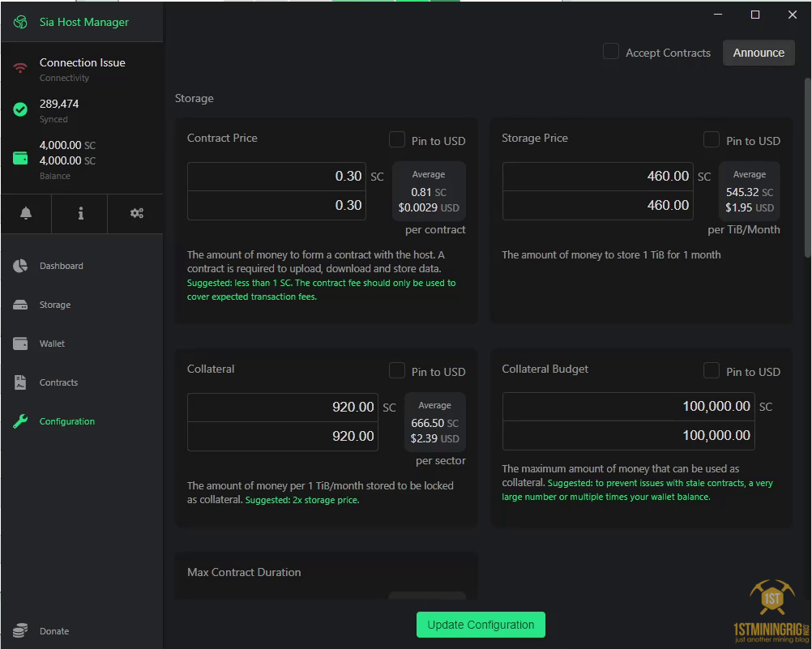The image size is (812, 649).
Task: Go to Dashboard page
Action: 61,266
